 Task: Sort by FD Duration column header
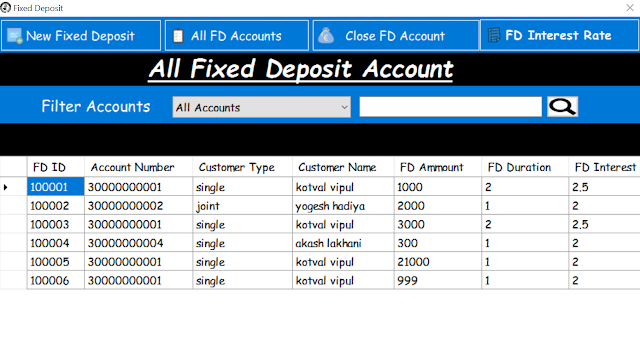[525, 167]
